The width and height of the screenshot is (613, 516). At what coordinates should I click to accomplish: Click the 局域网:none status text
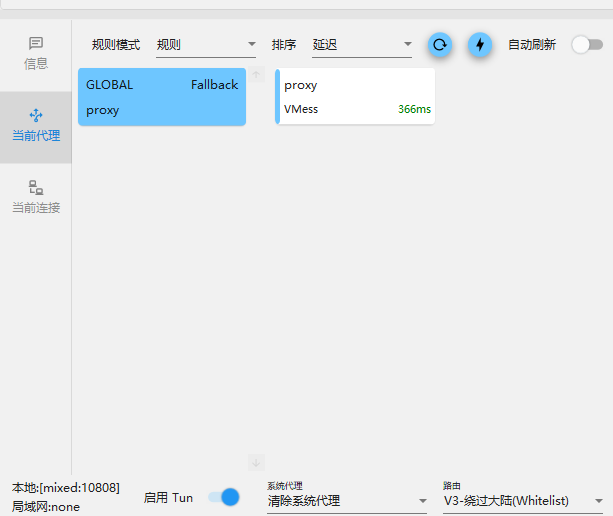tap(46, 507)
